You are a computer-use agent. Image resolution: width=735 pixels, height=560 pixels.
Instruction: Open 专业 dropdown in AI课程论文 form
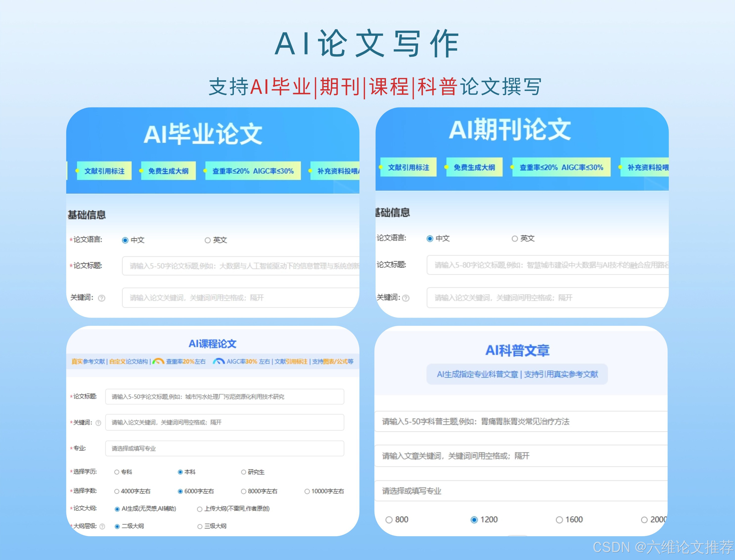[224, 448]
